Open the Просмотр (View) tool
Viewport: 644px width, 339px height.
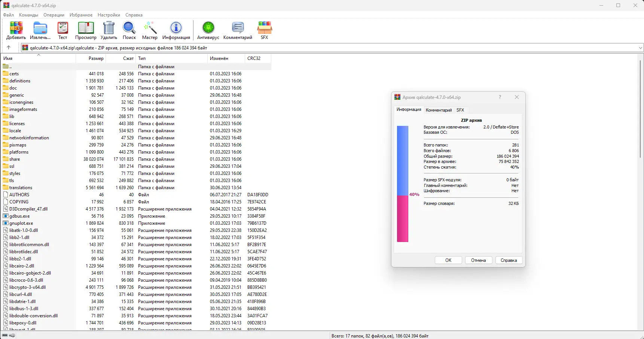pos(86,28)
